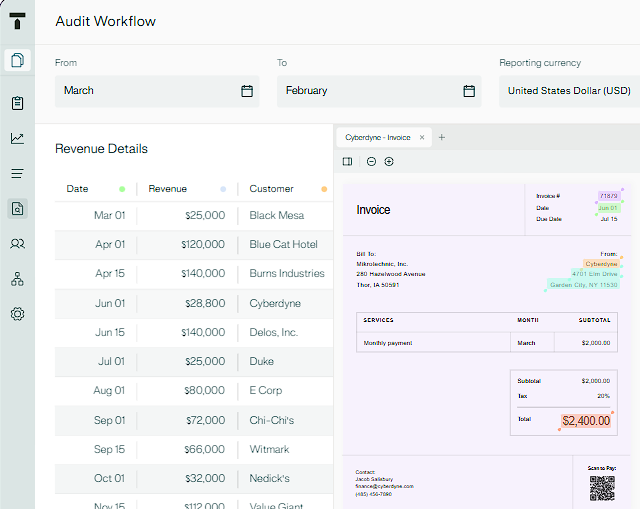The image size is (641, 509).
Task: Open the list lines icon in sidebar
Action: coord(17,173)
